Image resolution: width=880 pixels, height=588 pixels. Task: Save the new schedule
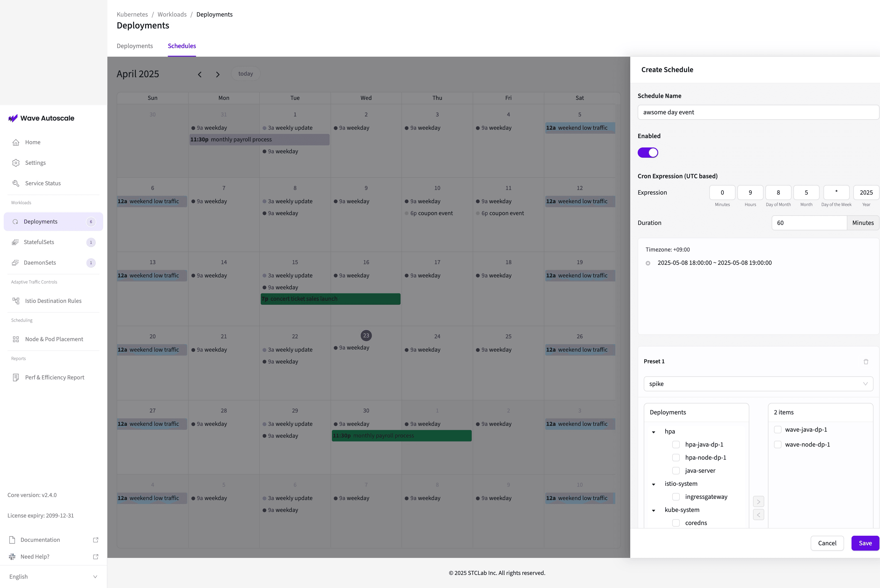coord(865,543)
